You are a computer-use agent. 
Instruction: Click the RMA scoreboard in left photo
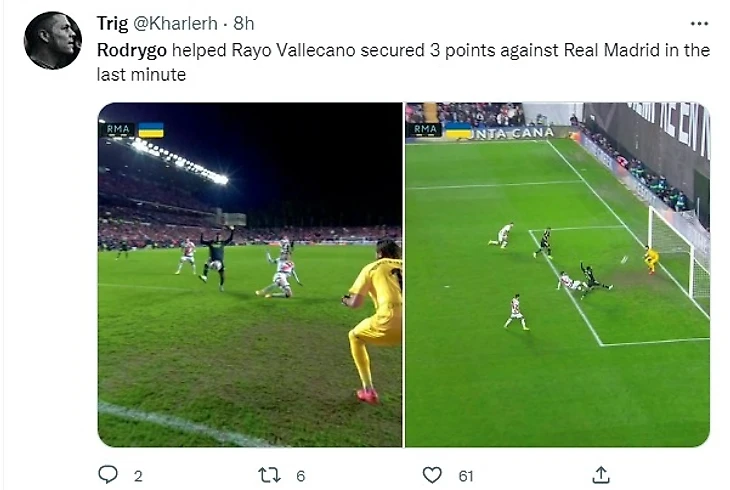(x=118, y=129)
